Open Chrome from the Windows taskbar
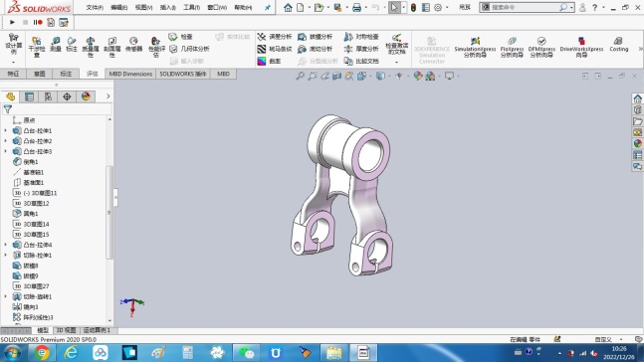This screenshot has width=644, height=362. (x=42, y=353)
